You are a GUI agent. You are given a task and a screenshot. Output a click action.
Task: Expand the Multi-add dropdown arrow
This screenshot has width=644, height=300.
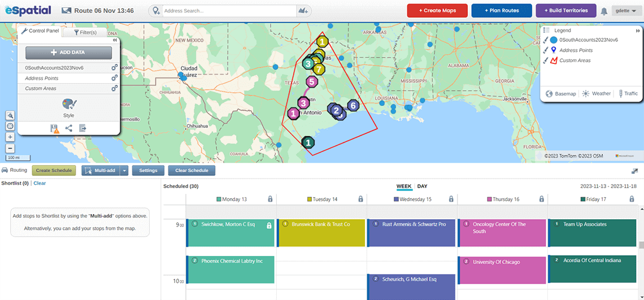(x=125, y=171)
